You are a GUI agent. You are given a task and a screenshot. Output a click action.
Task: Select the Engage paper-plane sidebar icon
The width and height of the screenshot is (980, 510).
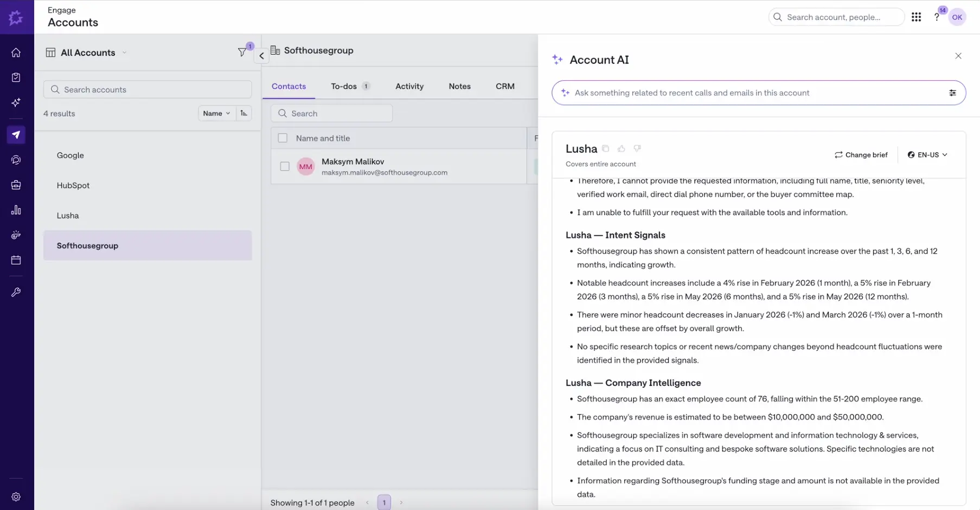(x=16, y=135)
